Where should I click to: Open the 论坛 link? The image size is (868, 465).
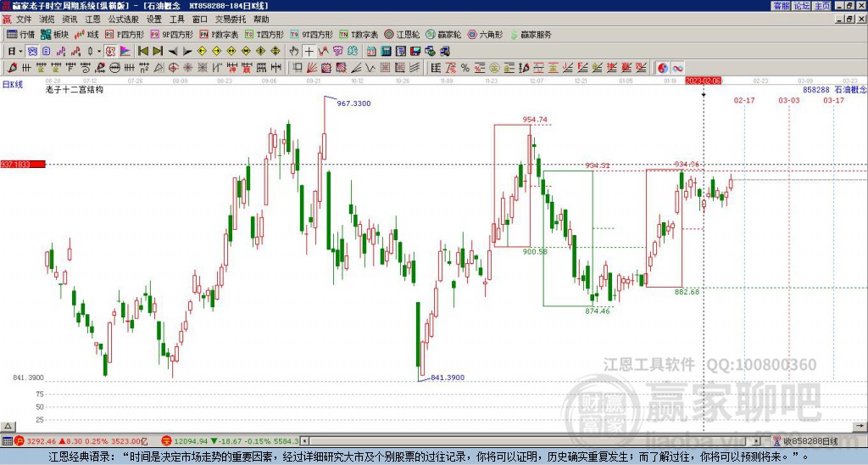pos(802,6)
